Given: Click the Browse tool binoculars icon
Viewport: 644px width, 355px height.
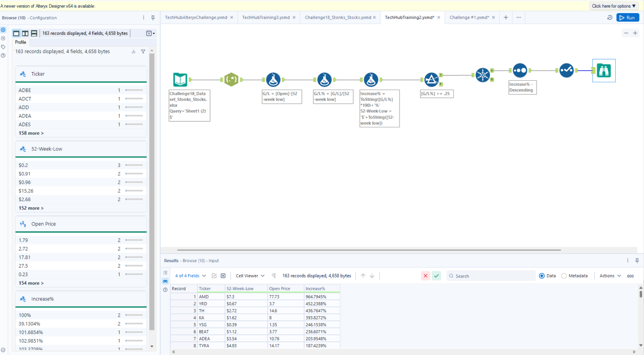Looking at the screenshot, I should [x=604, y=70].
